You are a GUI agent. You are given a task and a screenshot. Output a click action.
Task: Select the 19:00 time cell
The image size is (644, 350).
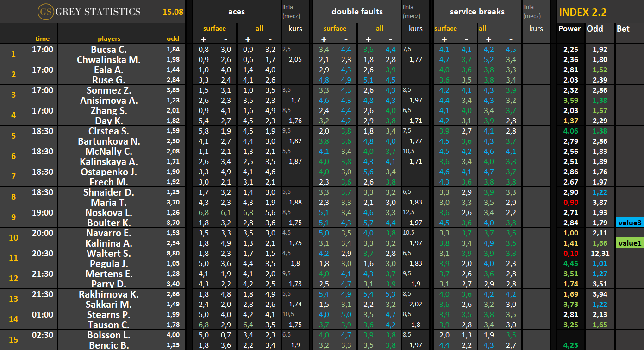coord(42,213)
